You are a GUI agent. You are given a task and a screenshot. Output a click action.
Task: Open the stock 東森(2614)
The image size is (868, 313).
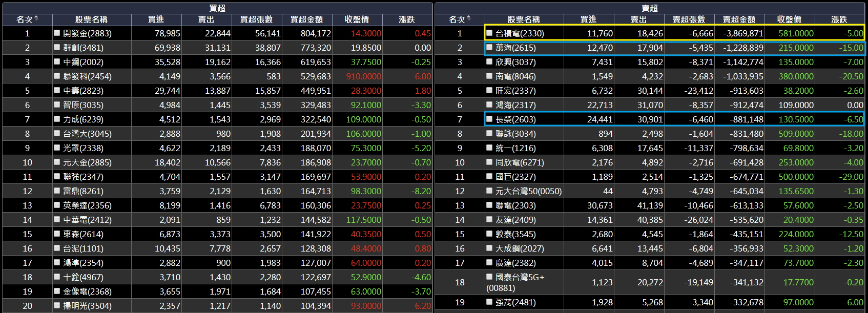click(83, 234)
